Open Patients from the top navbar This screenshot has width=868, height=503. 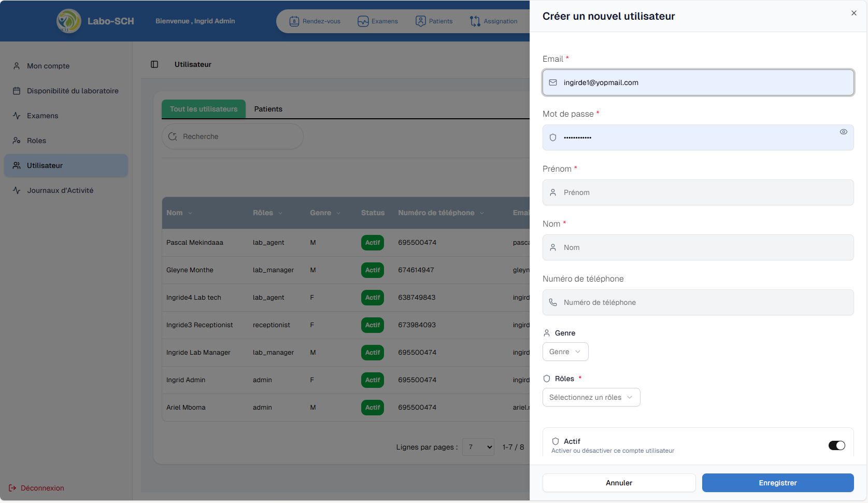coord(434,21)
